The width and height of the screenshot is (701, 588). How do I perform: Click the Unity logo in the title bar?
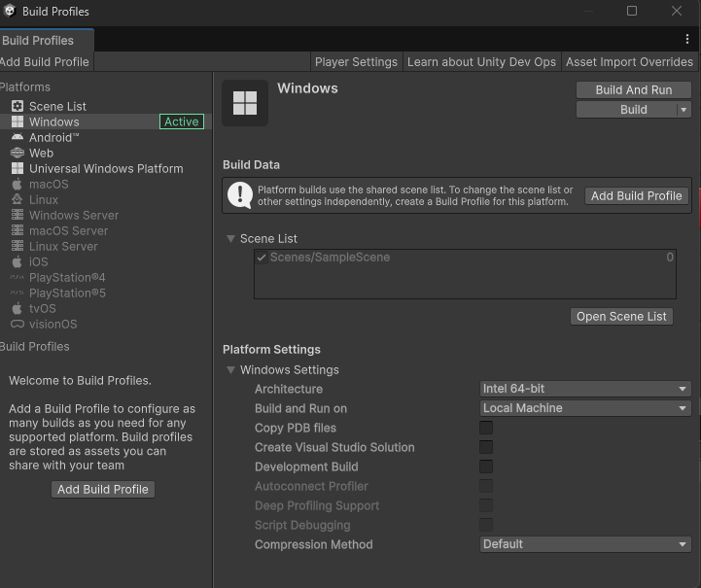[10, 11]
